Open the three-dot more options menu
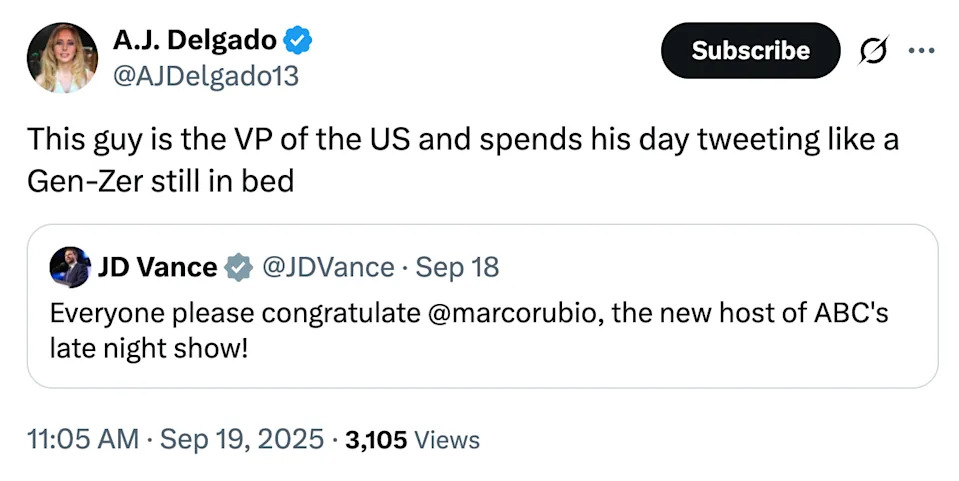The width and height of the screenshot is (959, 481). pyautogui.click(x=920, y=51)
